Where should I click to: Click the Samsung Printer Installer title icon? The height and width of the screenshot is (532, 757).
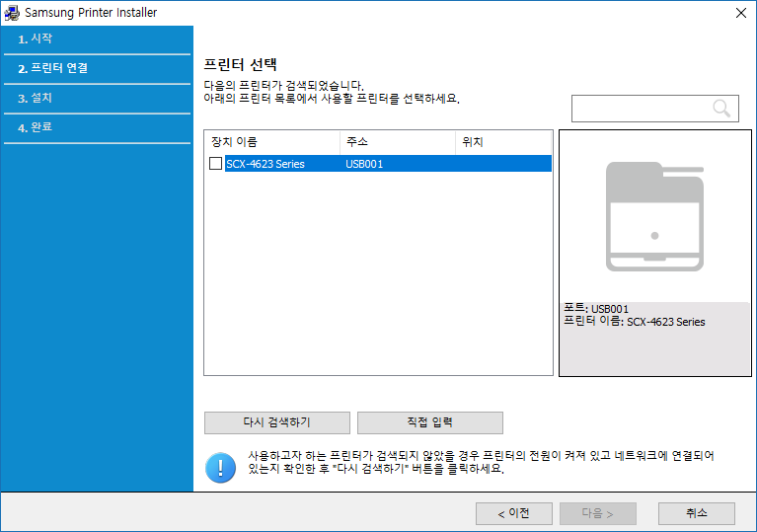coord(12,12)
